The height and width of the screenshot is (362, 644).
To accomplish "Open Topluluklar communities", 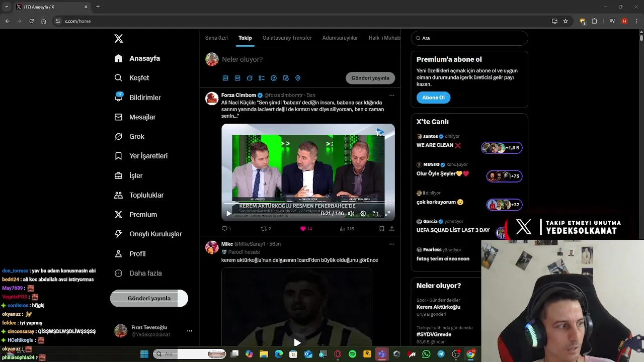I will pos(139,195).
